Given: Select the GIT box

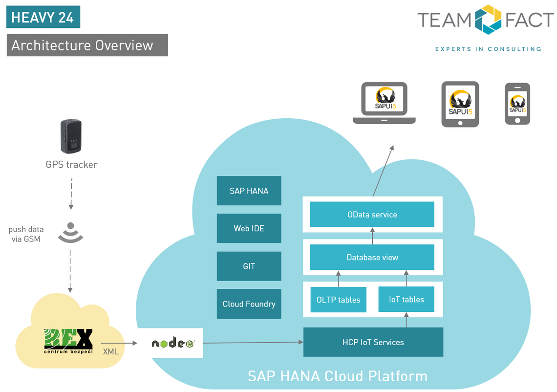Looking at the screenshot, I should tap(249, 266).
